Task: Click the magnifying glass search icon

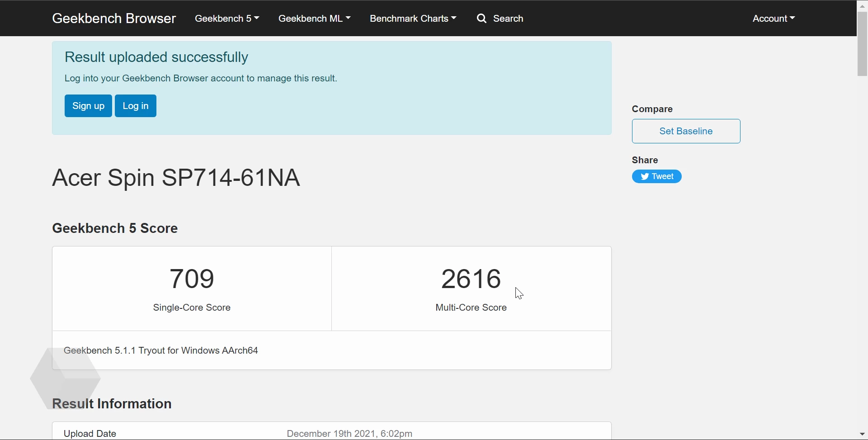Action: (x=482, y=19)
